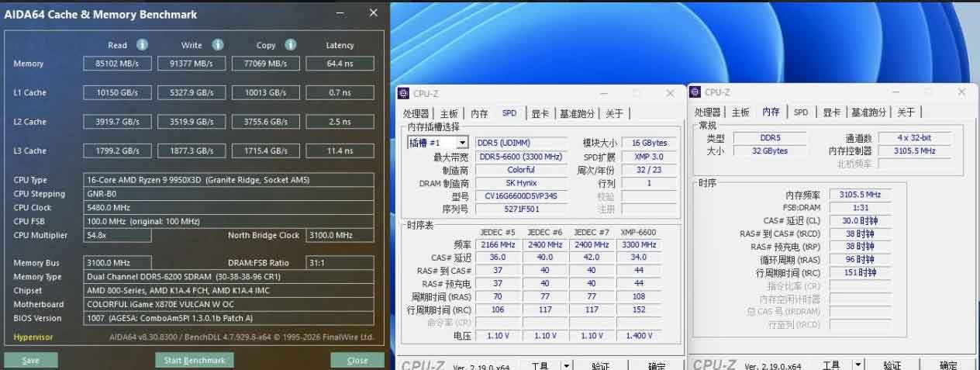The width and height of the screenshot is (980, 370).
Task: Click Start Benchmark in AIDA64
Action: click(194, 361)
